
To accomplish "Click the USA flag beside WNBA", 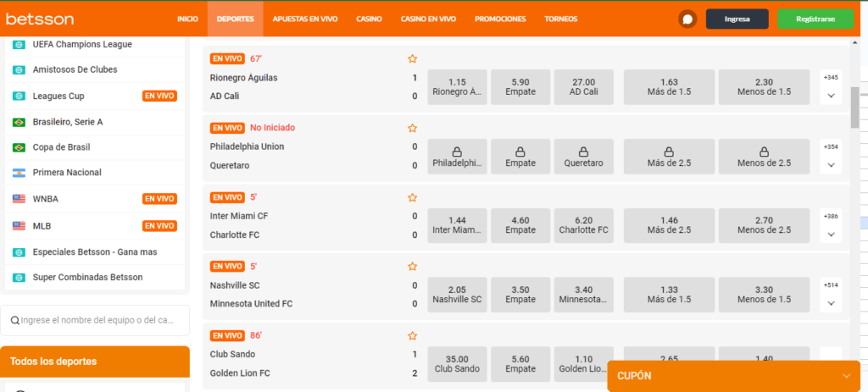I will click(19, 199).
